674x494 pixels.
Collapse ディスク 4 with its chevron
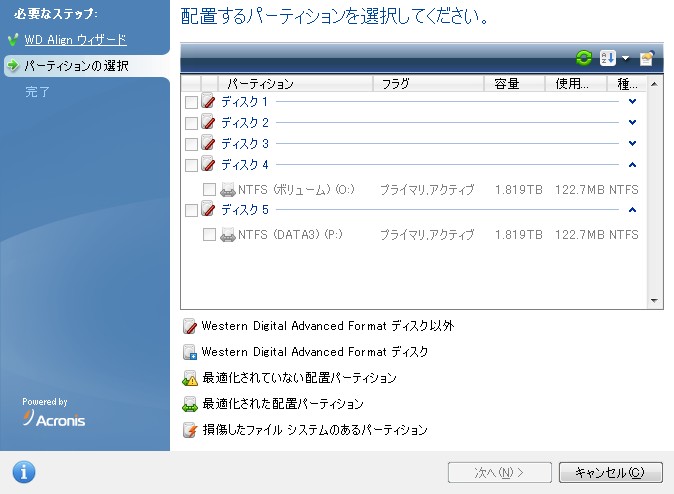(632, 165)
